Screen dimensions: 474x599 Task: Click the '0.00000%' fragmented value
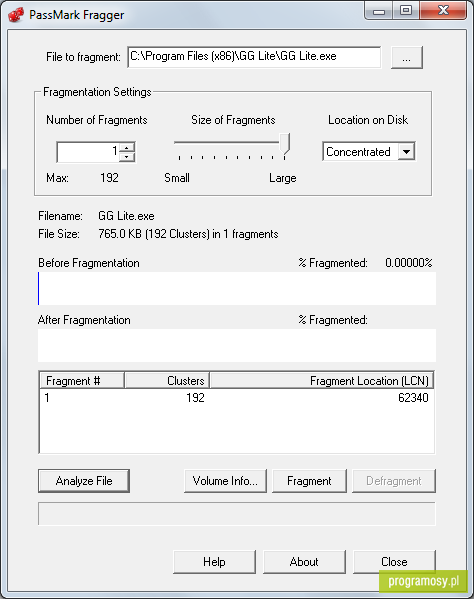[409, 263]
